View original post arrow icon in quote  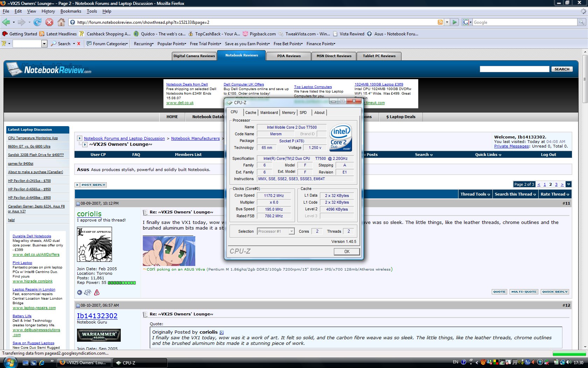(222, 332)
